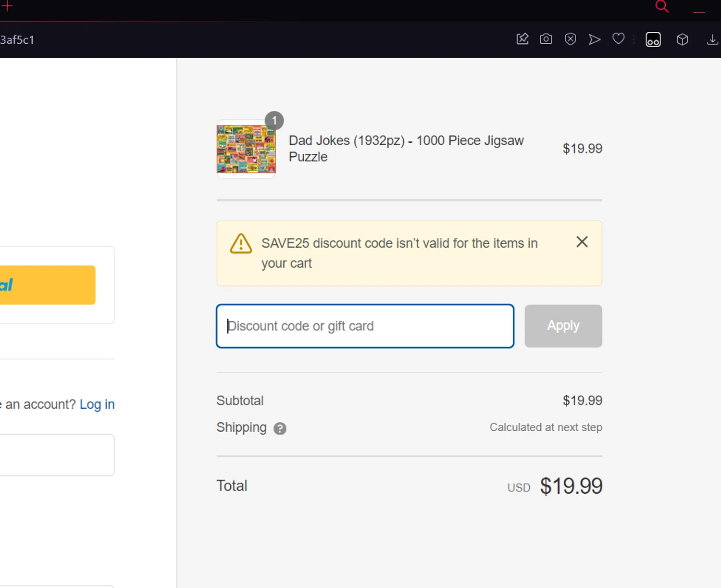
Task: Click the address bar text ending 3af5c1
Action: pyautogui.click(x=17, y=40)
